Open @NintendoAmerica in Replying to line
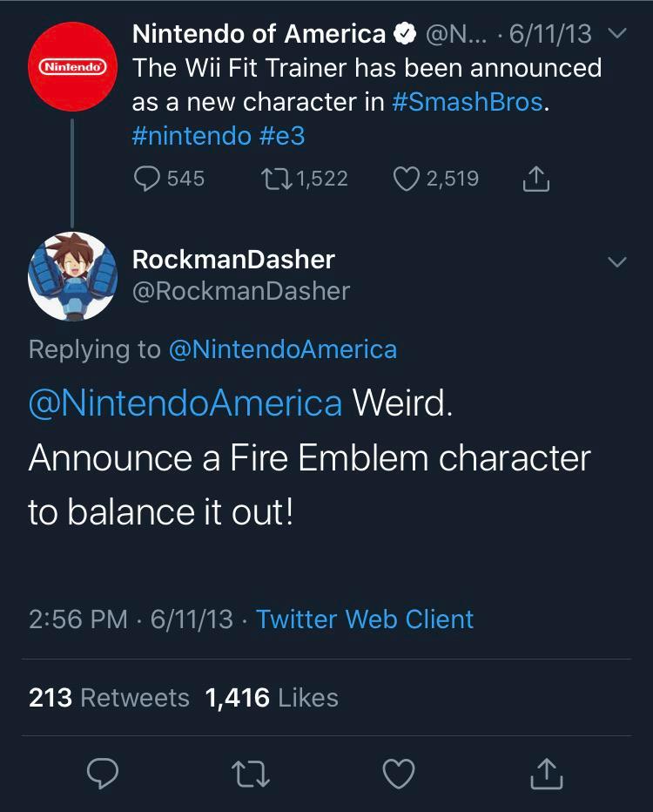 pos(282,349)
